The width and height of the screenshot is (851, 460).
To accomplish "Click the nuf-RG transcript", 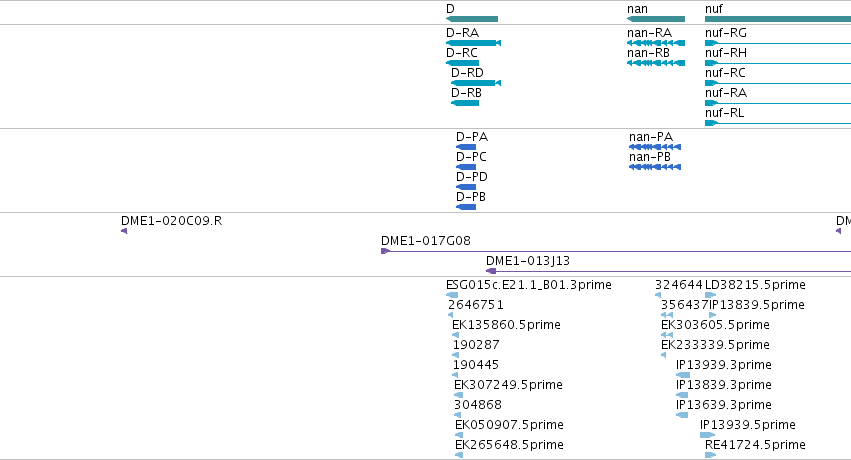I will point(778,43).
